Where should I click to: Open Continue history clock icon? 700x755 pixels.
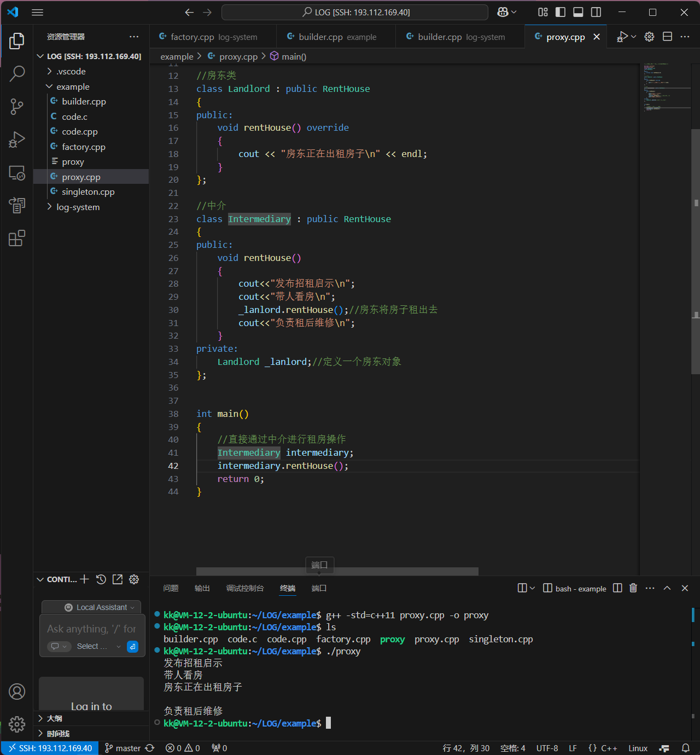click(101, 579)
